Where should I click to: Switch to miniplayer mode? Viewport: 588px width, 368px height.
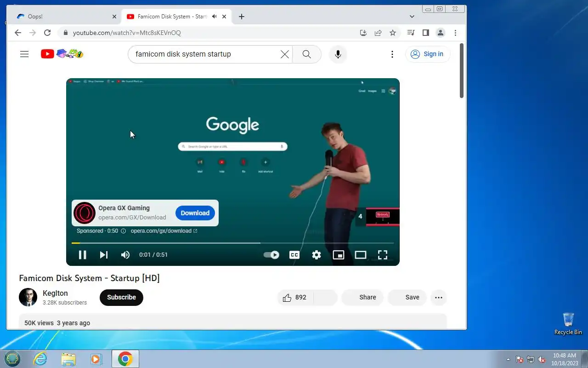pos(339,255)
